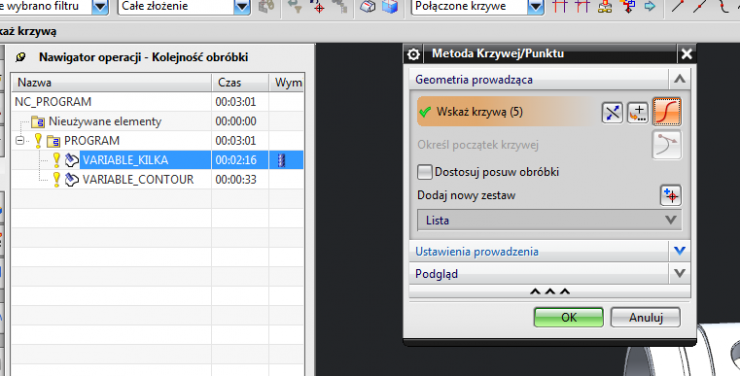The image size is (740, 376).
Task: Click the 'Dodaj nowy zestaw' label
Action: click(466, 195)
